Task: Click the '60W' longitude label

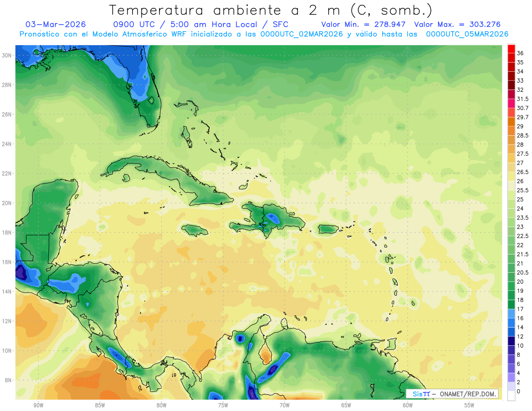Action: coord(408,405)
